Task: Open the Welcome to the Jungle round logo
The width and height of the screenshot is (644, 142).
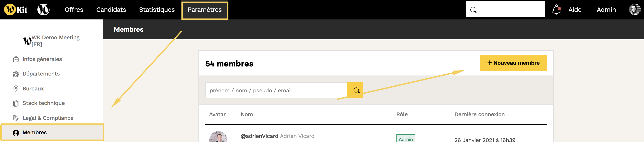Action: 44,9
